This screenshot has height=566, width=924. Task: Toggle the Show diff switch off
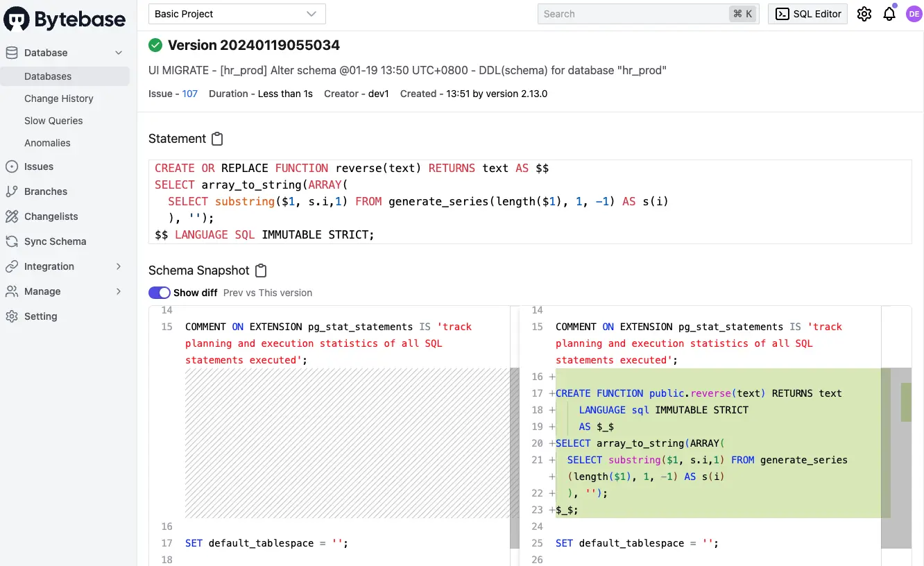tap(160, 293)
